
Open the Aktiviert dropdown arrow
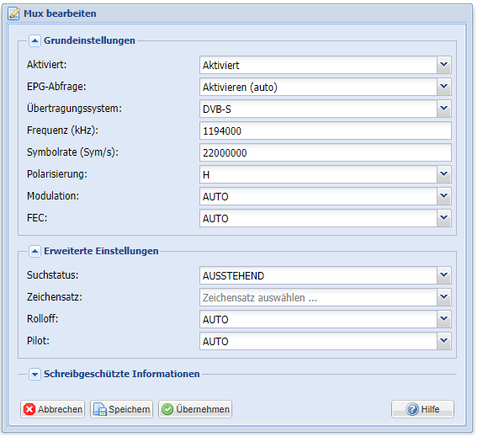[x=444, y=65]
